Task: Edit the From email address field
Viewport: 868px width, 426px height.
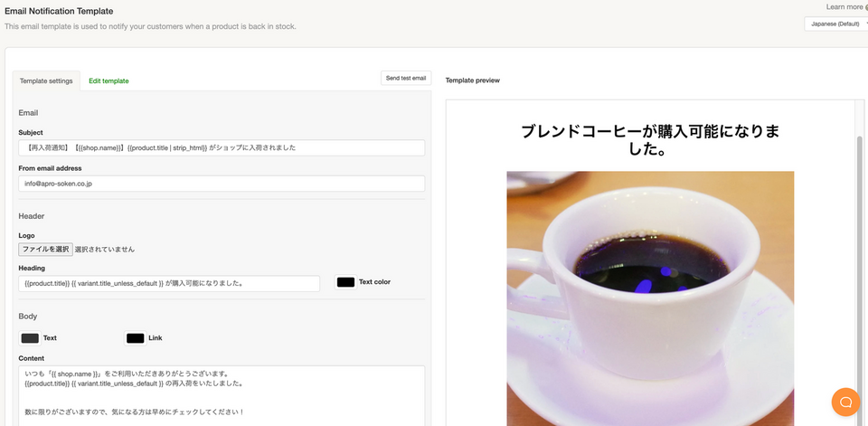Action: point(222,184)
